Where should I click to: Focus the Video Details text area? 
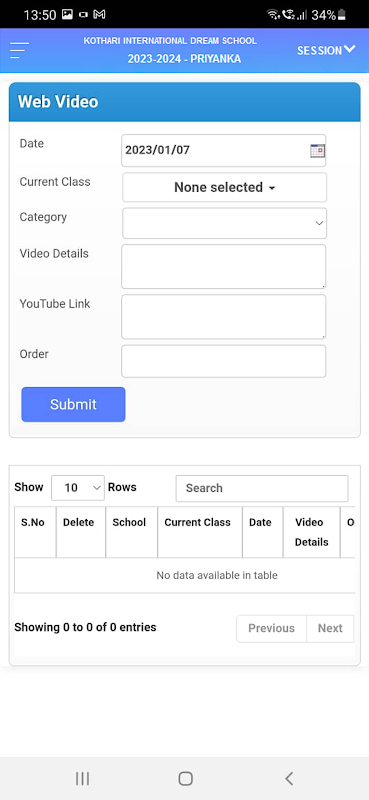[224, 266]
